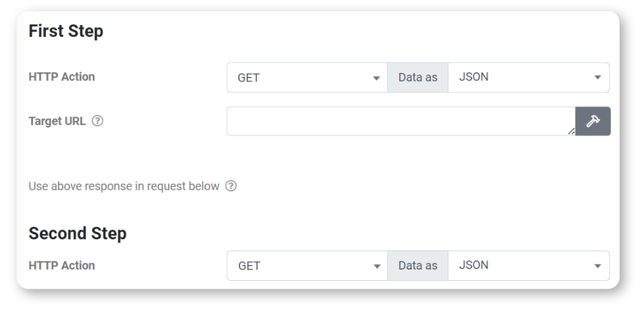
Task: Click the hammer tool button beside Target URL
Action: click(x=593, y=121)
